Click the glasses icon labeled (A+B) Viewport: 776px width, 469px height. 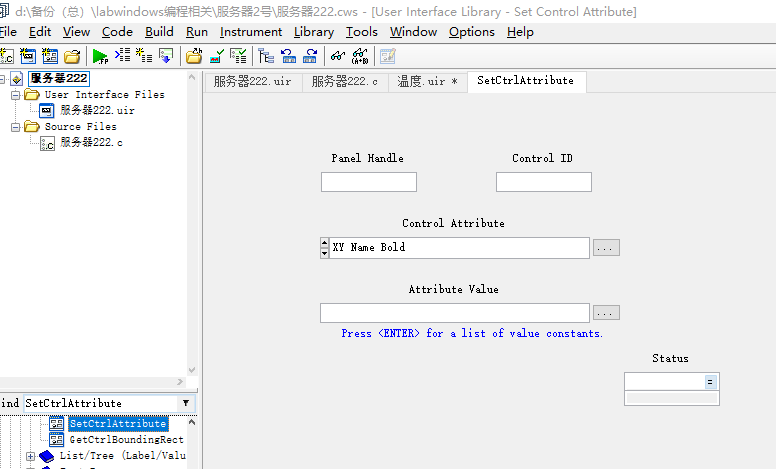pyautogui.click(x=360, y=56)
